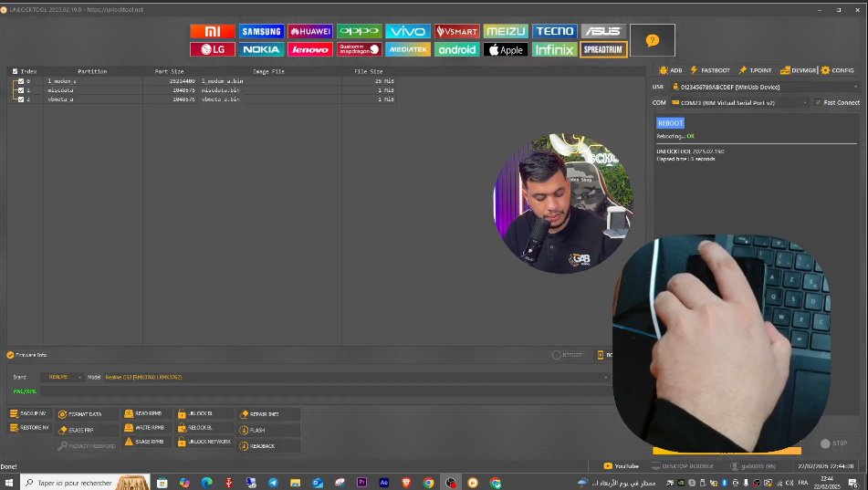The width and height of the screenshot is (868, 490).
Task: Open Premiere Pro from the taskbar
Action: coord(361,483)
